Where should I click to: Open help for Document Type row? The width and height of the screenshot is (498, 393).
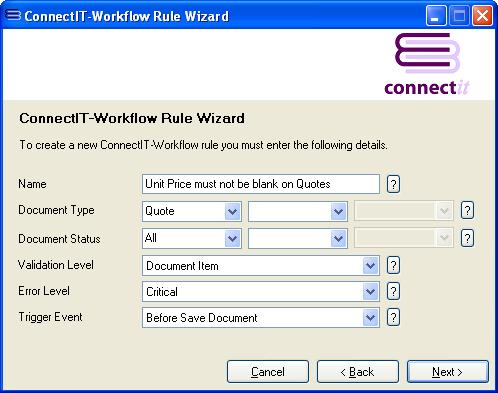(x=467, y=211)
